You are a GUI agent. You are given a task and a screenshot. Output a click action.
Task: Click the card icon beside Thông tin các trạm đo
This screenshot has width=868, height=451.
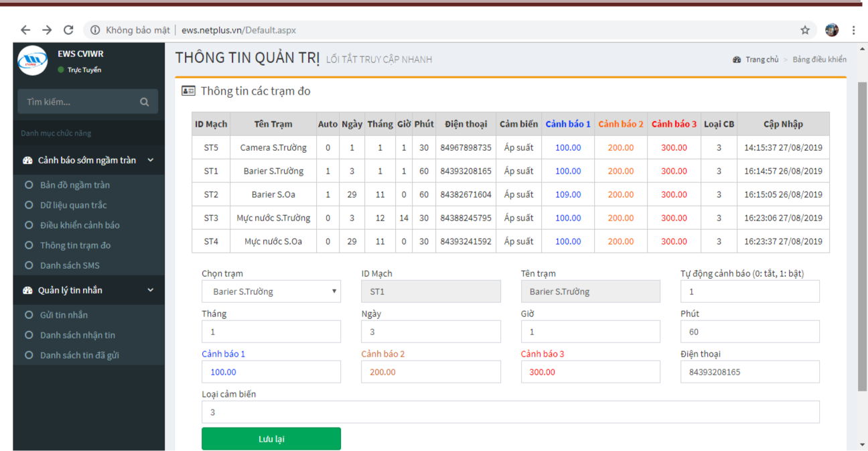click(189, 91)
